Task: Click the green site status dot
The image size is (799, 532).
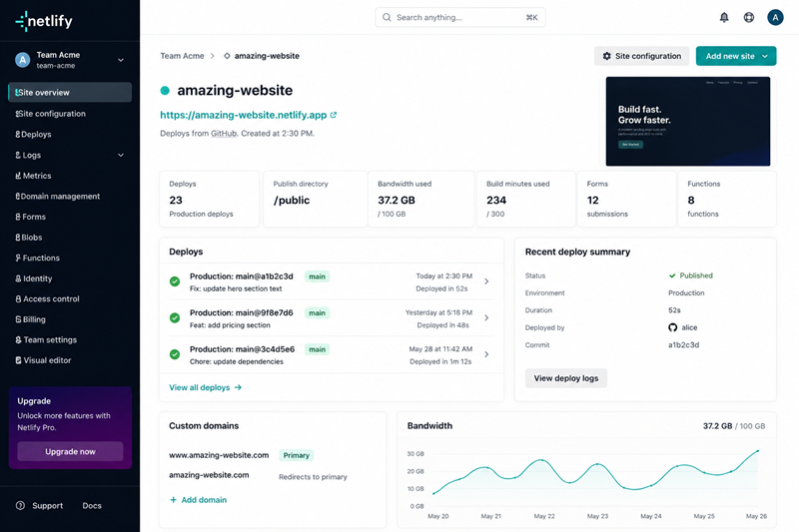Action: (x=165, y=91)
